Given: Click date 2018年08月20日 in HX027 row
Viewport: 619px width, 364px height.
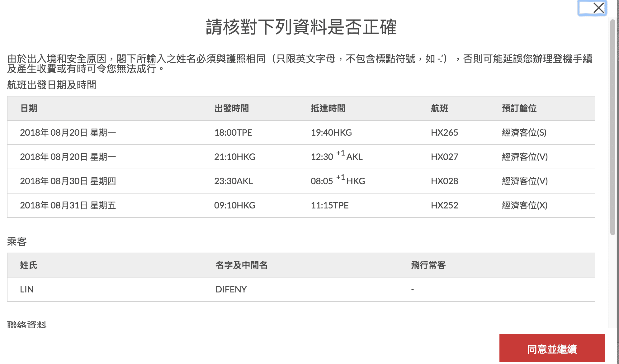Looking at the screenshot, I should (x=68, y=157).
